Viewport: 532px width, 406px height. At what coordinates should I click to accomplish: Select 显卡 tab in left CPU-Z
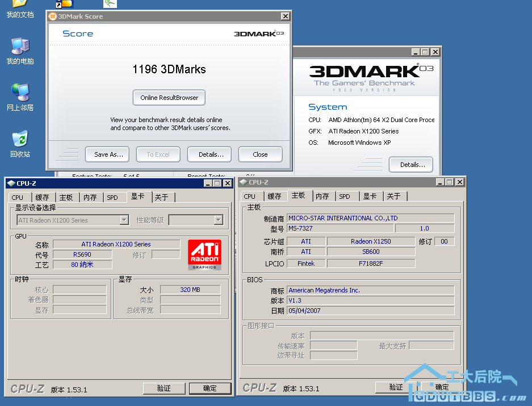139,196
